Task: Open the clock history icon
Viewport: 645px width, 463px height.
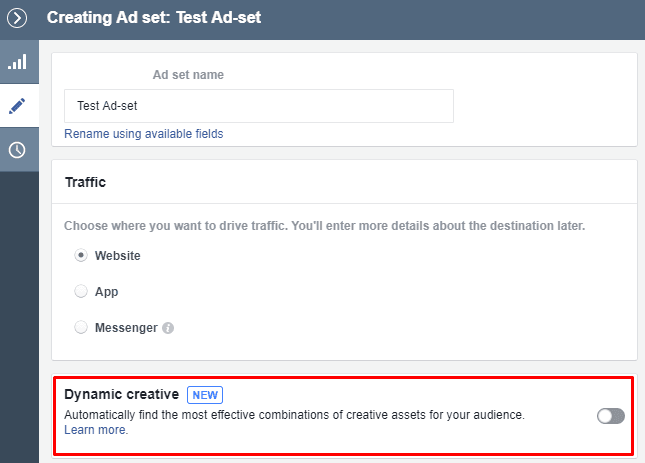Action: (x=17, y=150)
